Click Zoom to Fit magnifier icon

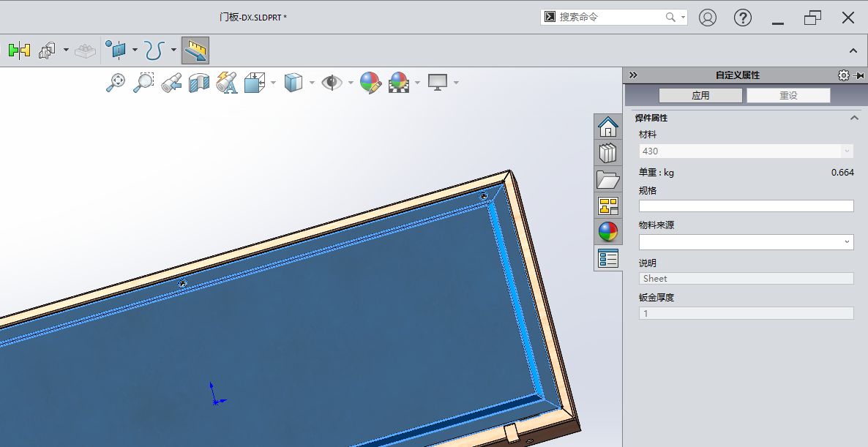(115, 83)
